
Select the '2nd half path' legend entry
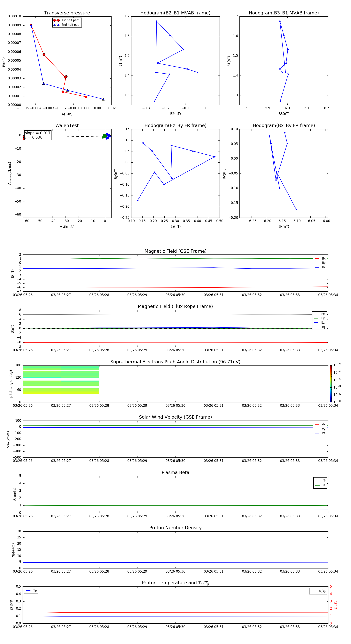(67, 25)
